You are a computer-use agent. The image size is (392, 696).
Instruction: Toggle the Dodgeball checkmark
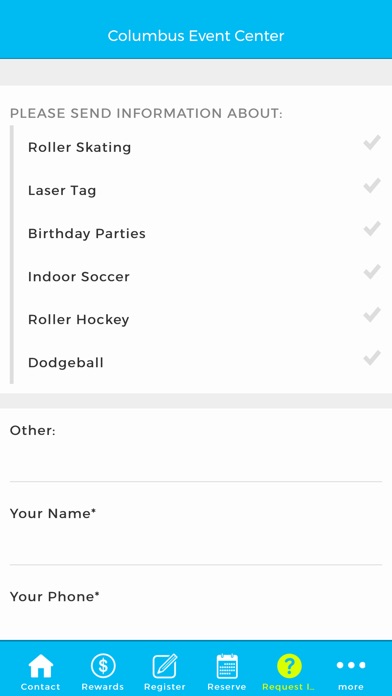pyautogui.click(x=372, y=358)
